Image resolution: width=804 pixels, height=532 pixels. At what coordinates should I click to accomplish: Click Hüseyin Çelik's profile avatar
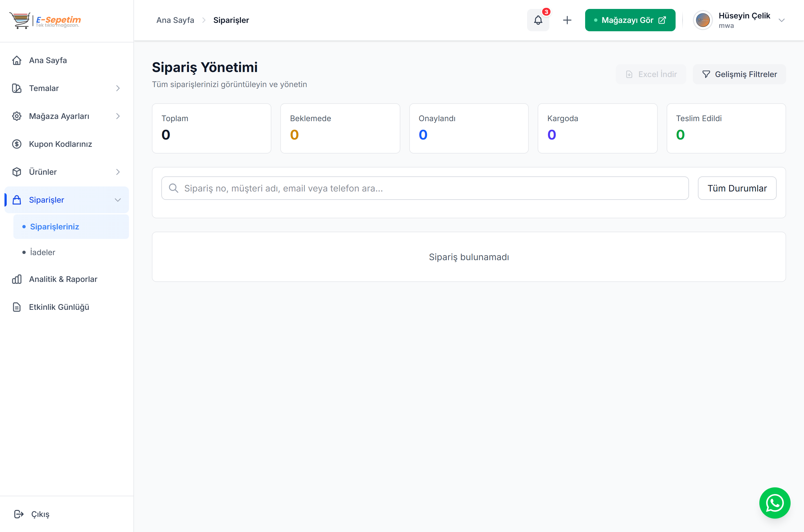[703, 20]
